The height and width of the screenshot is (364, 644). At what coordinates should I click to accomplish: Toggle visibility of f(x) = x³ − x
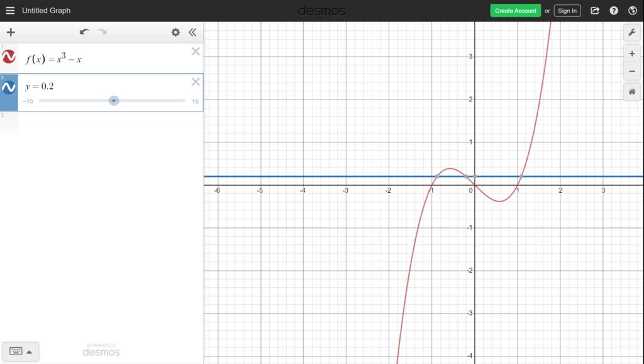(9, 57)
